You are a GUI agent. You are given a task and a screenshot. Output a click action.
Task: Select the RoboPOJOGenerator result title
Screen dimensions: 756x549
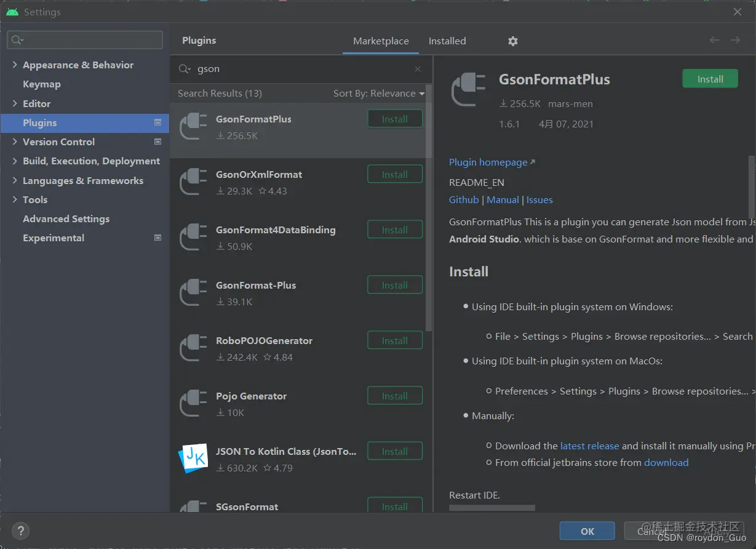(264, 340)
